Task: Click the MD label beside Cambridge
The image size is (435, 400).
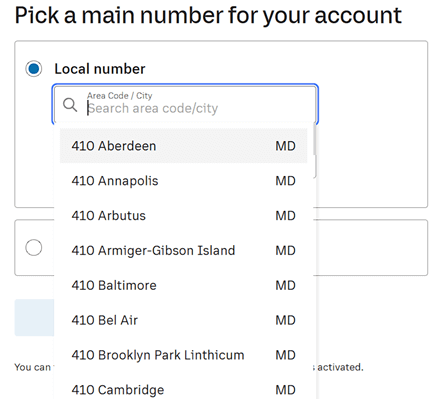Action: coord(285,390)
